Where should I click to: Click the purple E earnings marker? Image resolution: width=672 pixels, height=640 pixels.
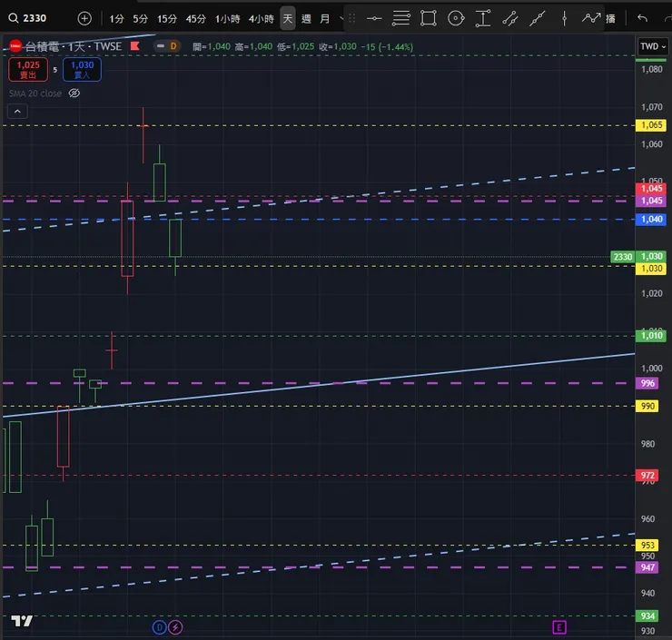(559, 627)
